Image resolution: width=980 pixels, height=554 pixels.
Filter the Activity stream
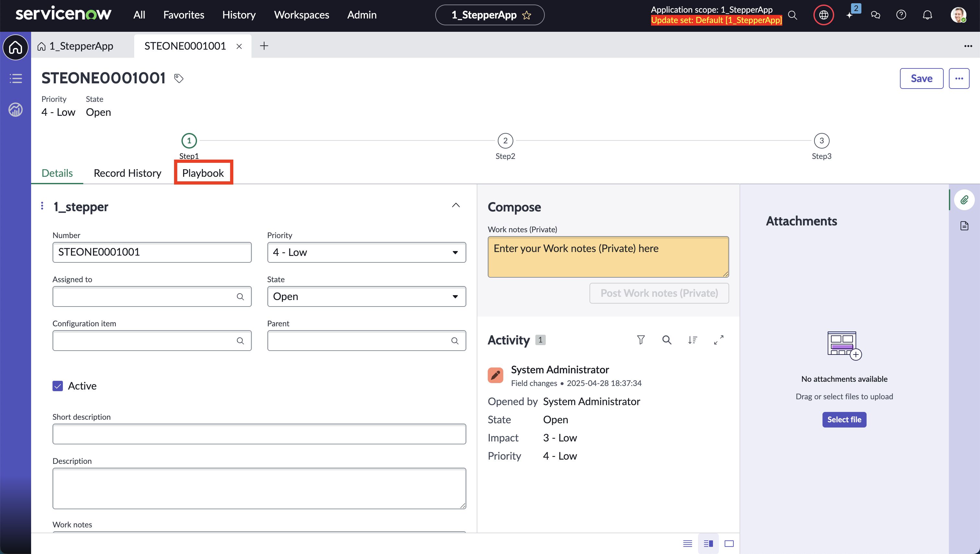point(641,340)
